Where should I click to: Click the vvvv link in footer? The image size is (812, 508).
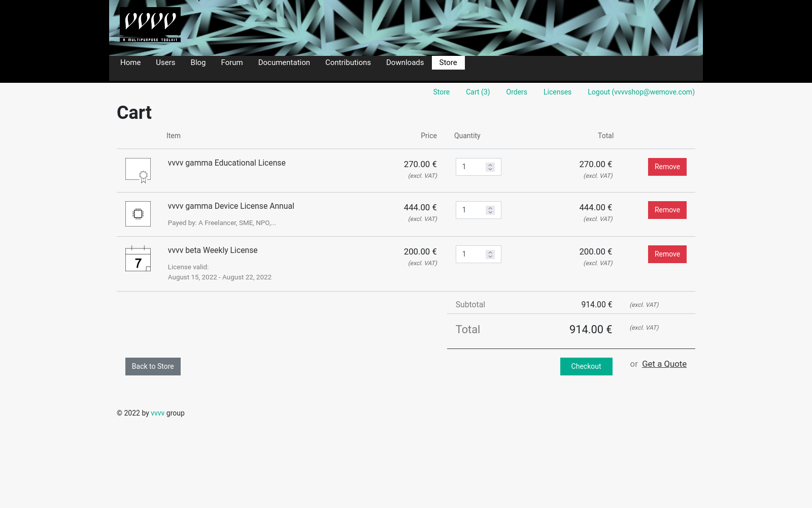click(157, 413)
